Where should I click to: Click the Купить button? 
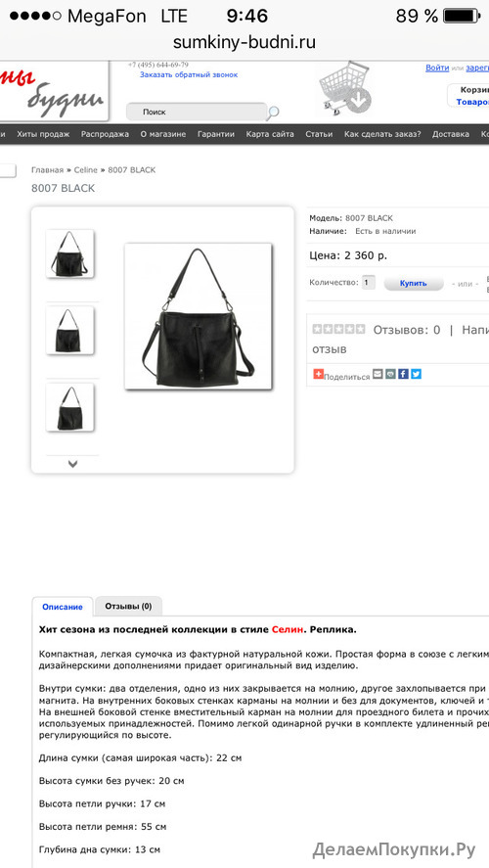click(x=414, y=284)
